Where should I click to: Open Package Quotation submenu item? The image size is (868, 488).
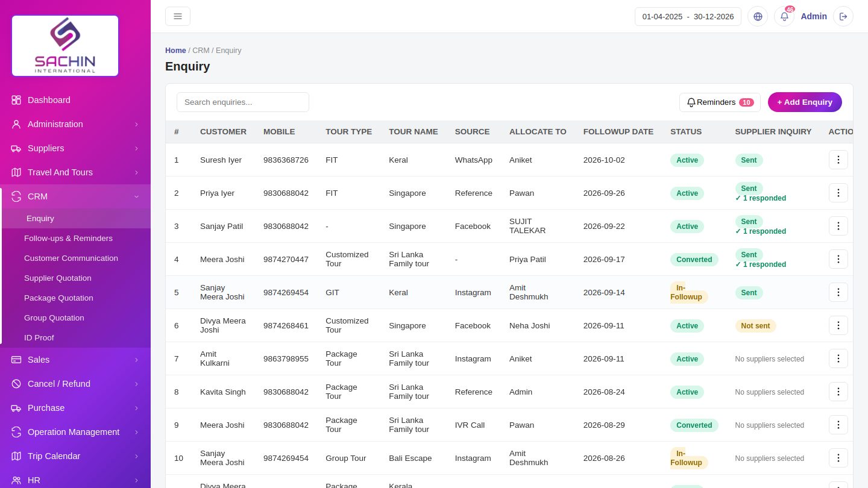75,298
